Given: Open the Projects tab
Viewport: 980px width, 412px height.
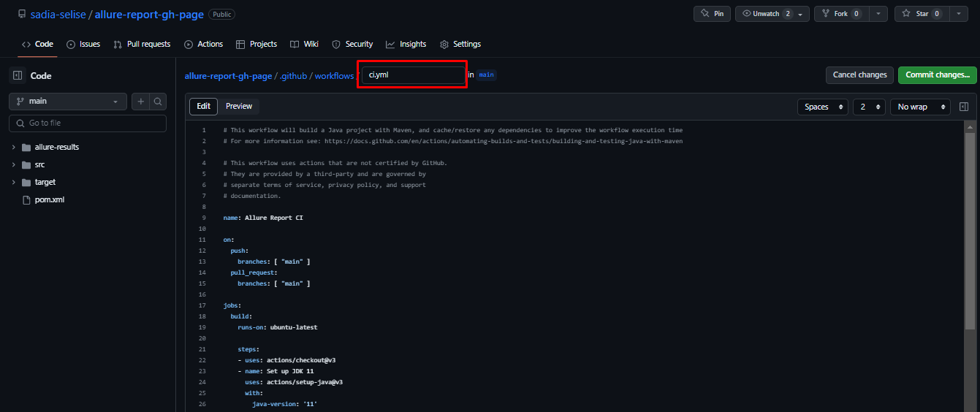Looking at the screenshot, I should click(x=257, y=44).
